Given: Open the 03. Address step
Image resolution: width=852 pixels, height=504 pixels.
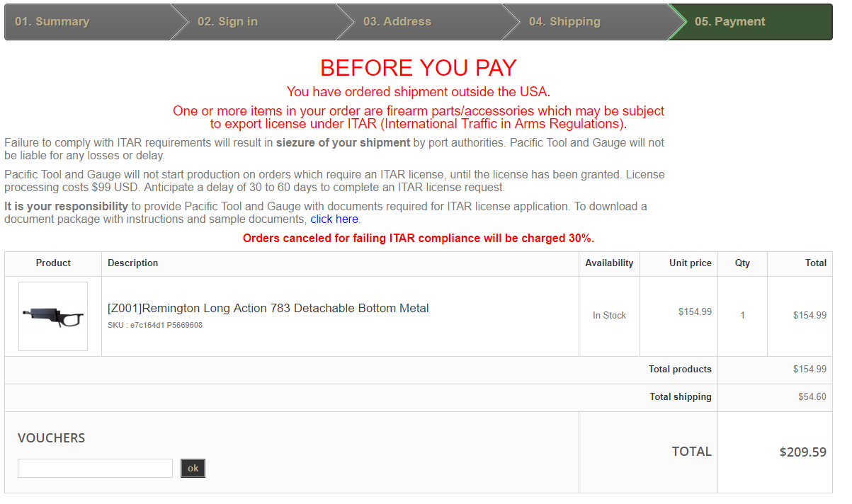Looking at the screenshot, I should (x=397, y=22).
